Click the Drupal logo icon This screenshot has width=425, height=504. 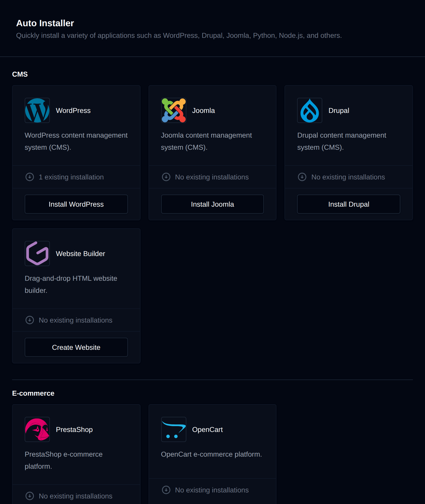click(x=310, y=110)
